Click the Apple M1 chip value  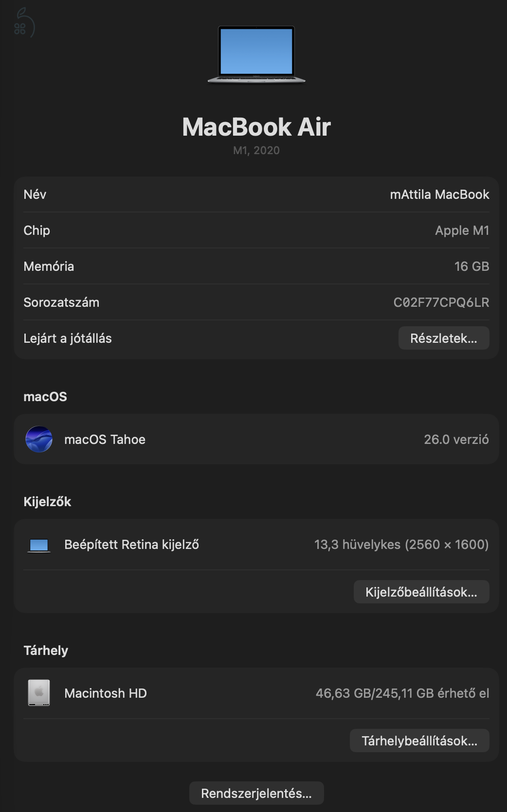[463, 230]
